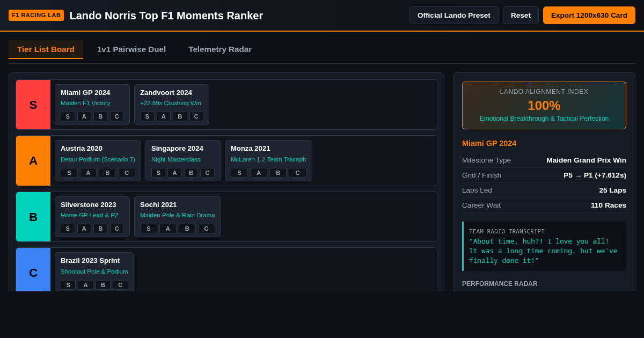Move Brazil 2023 Sprint to tier B
Image resolution: width=644 pixels, height=338 pixels.
(x=103, y=285)
